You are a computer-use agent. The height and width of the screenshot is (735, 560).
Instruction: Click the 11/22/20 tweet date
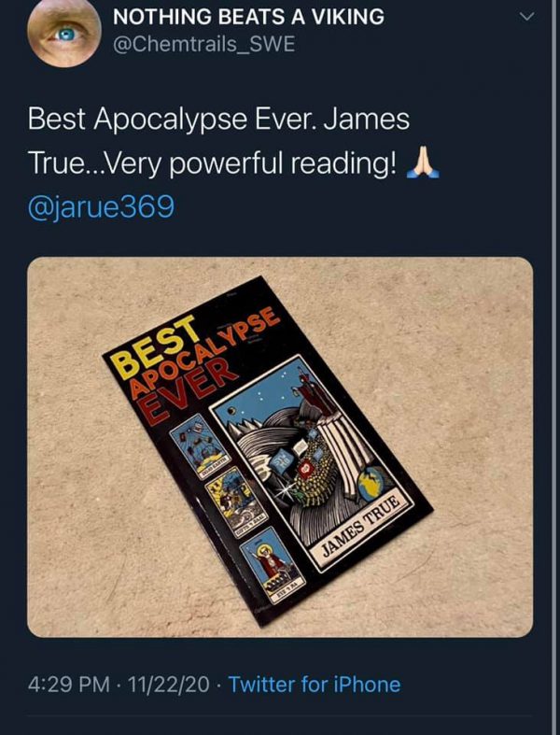pos(169,685)
